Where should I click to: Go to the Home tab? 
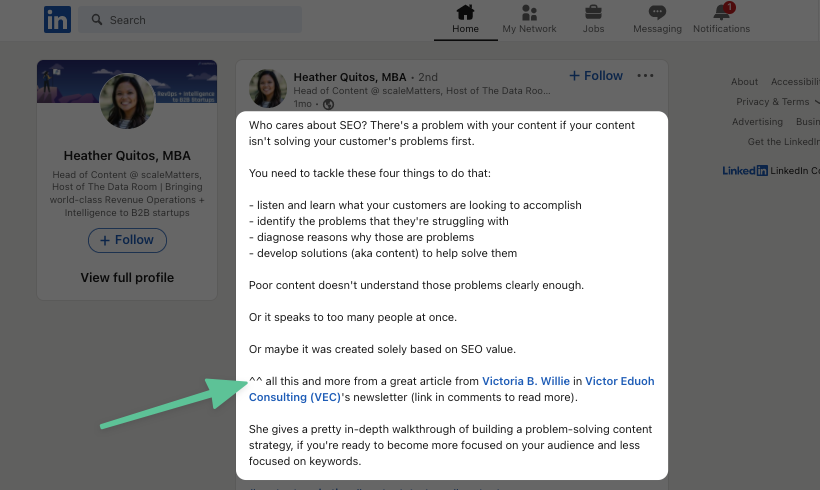465,20
